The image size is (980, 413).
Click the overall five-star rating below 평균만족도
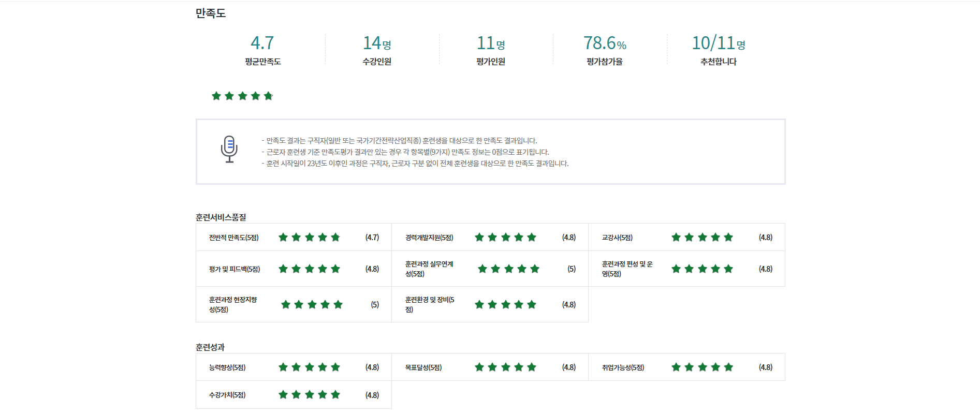(242, 96)
